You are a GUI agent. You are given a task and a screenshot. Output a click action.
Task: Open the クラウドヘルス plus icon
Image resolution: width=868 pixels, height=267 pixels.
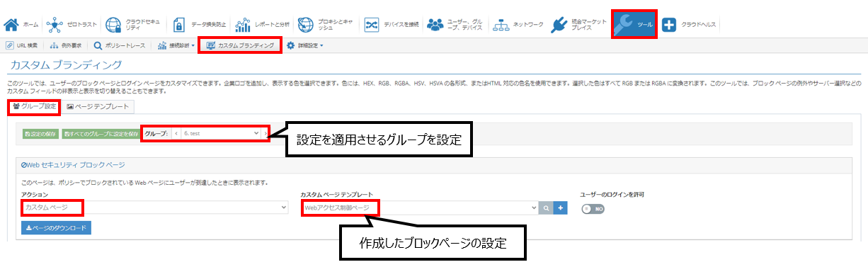669,25
